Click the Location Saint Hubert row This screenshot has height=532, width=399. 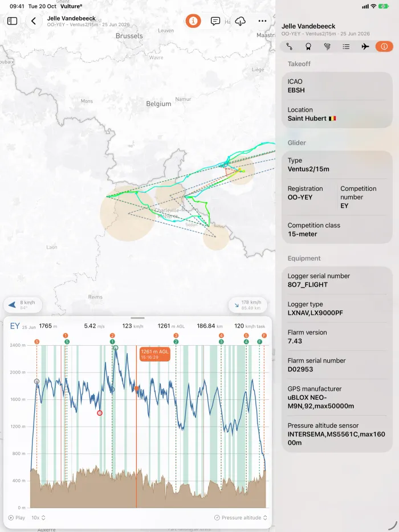(x=337, y=114)
